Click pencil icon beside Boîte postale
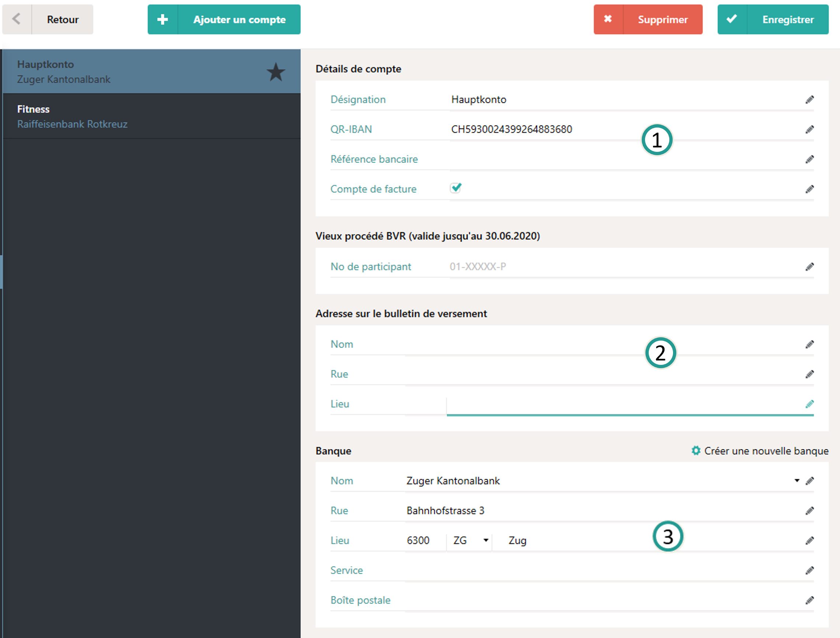The image size is (840, 638). pyautogui.click(x=809, y=600)
